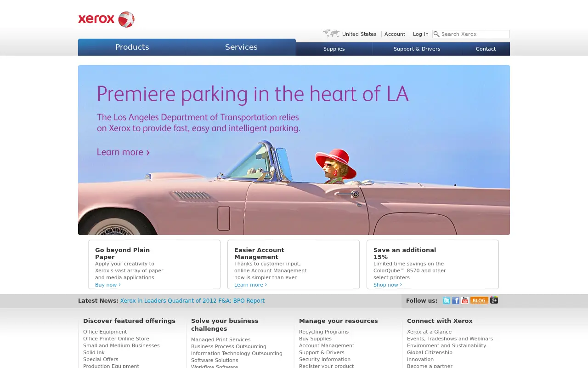This screenshot has height=368, width=588.
Task: View the Special Offers link
Action: (101, 359)
